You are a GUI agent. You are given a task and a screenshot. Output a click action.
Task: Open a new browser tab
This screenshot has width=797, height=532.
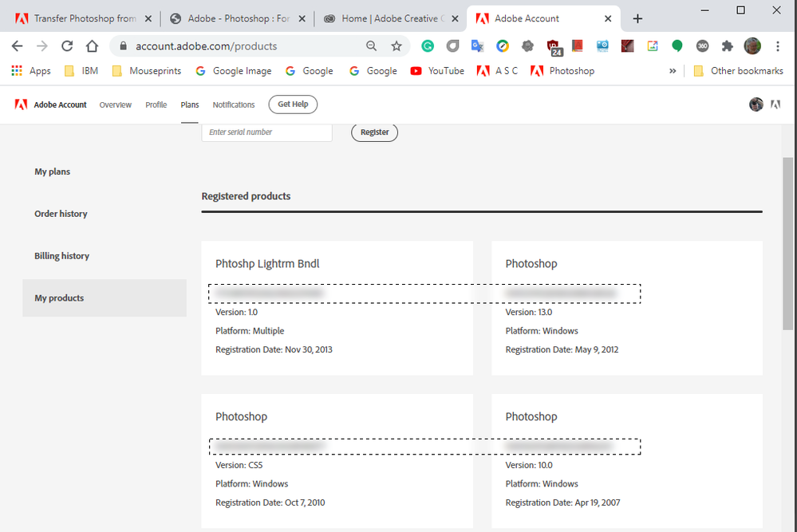tap(637, 19)
